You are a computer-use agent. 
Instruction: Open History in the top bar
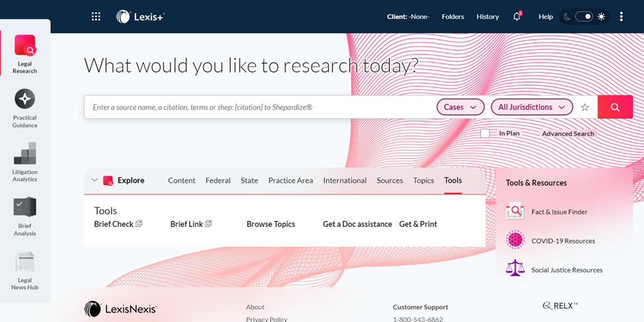(x=487, y=16)
